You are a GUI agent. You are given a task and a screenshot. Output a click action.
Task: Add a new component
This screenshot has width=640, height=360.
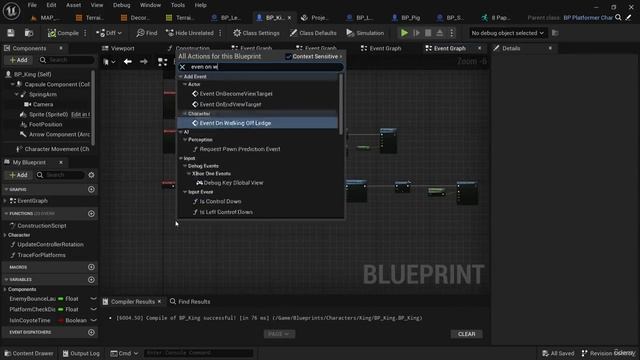pos(18,60)
